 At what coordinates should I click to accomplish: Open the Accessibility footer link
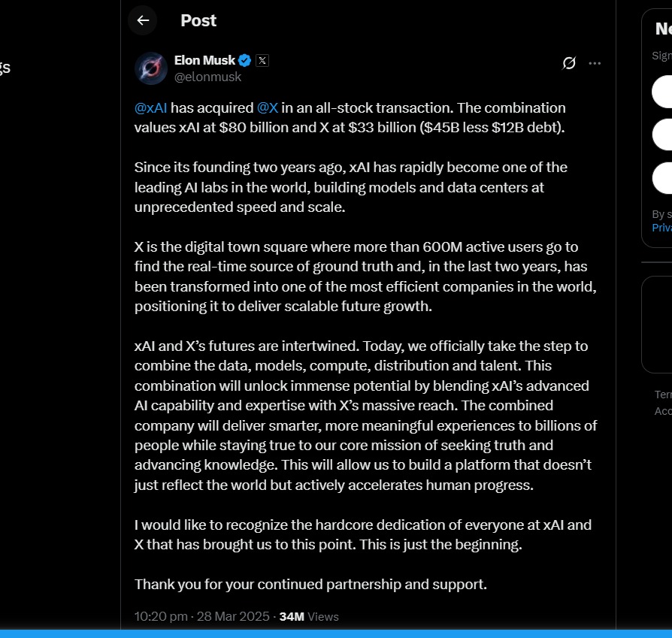[x=663, y=411]
